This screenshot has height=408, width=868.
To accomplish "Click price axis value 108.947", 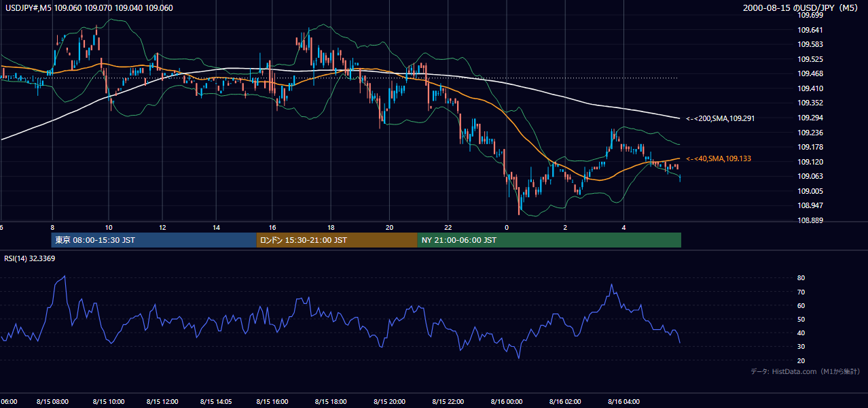I will tap(810, 205).
